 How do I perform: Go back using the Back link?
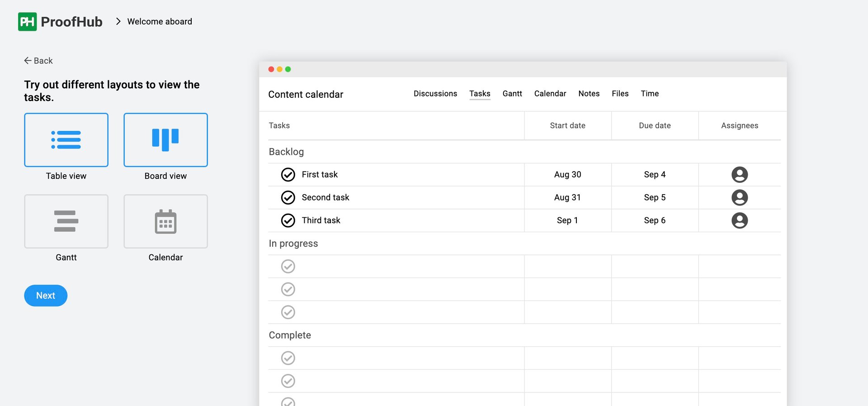(x=38, y=61)
